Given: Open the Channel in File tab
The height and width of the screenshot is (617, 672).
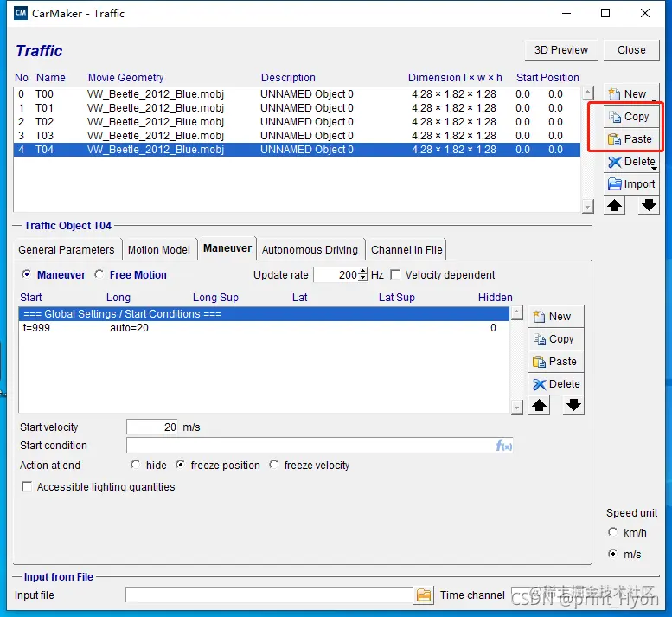Looking at the screenshot, I should (x=406, y=249).
